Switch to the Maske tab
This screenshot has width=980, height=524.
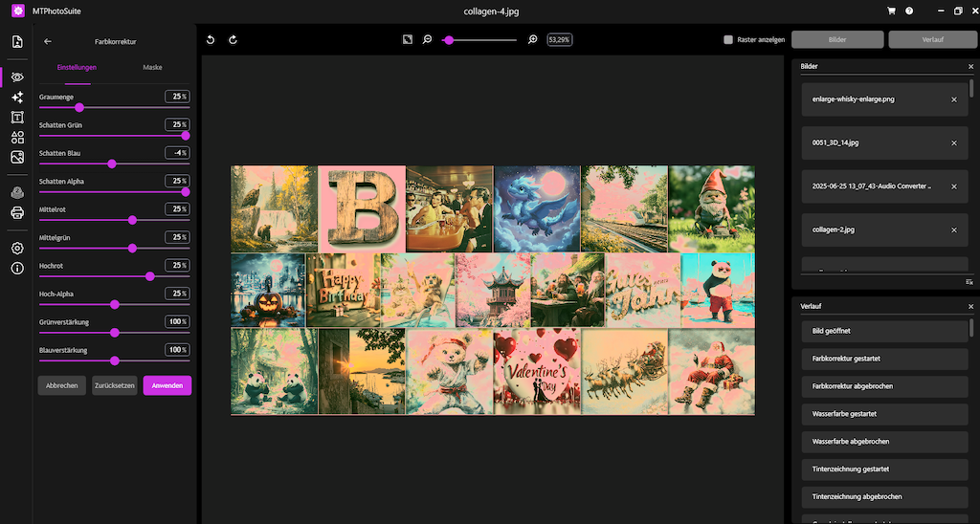(152, 68)
